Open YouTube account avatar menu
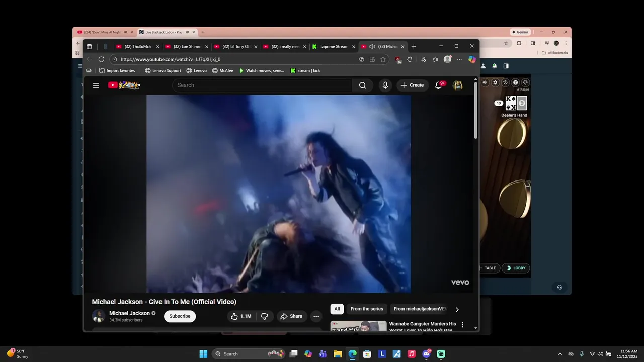 [x=458, y=85]
